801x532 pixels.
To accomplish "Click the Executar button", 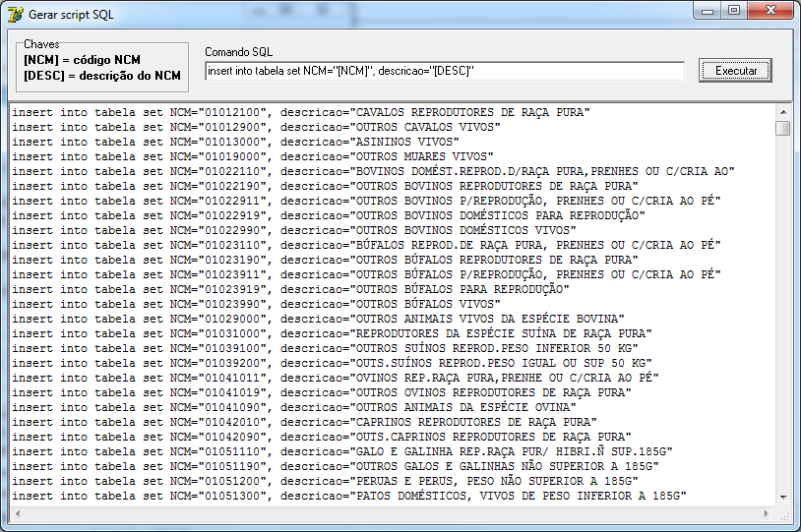I will click(x=735, y=71).
